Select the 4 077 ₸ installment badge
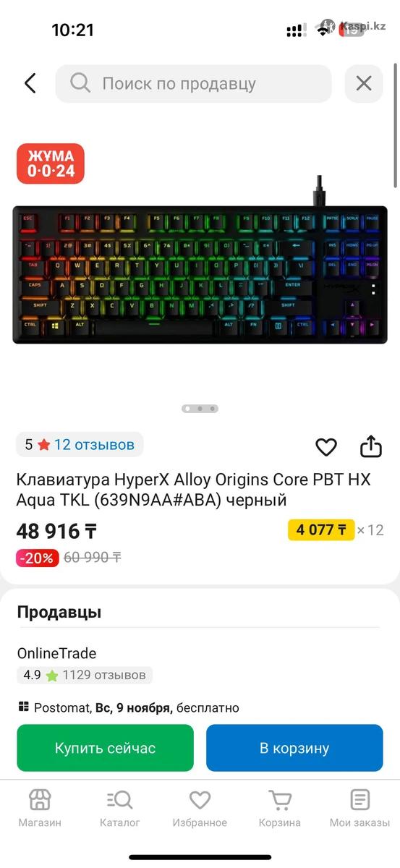The height and width of the screenshot is (868, 400). tap(321, 530)
